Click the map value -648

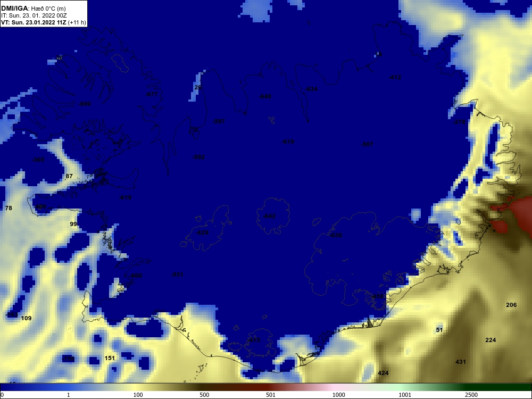pyautogui.click(x=265, y=96)
